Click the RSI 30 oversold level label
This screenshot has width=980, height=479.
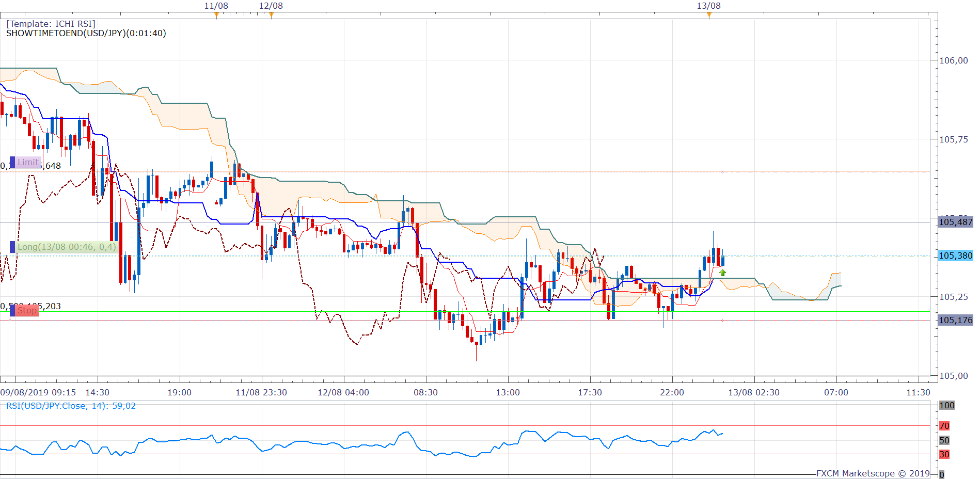click(x=944, y=454)
